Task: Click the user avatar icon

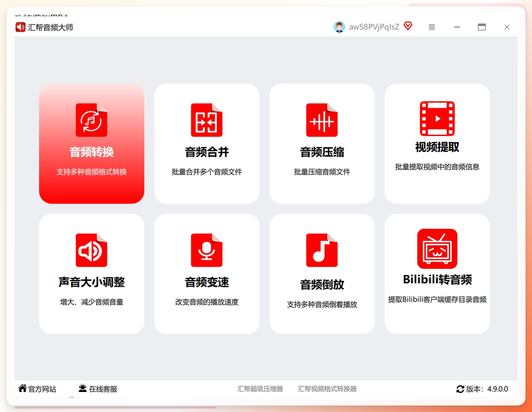Action: [339, 27]
